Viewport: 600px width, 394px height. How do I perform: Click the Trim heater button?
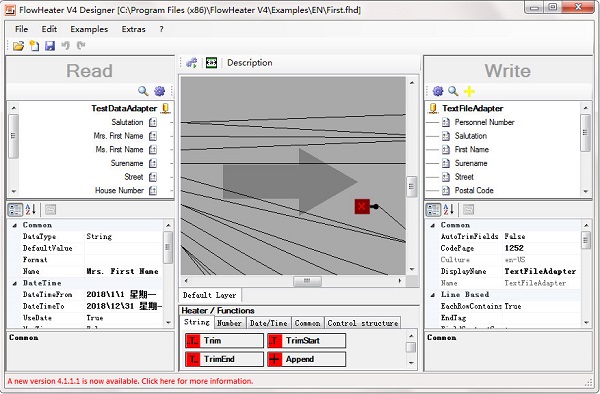pos(224,340)
